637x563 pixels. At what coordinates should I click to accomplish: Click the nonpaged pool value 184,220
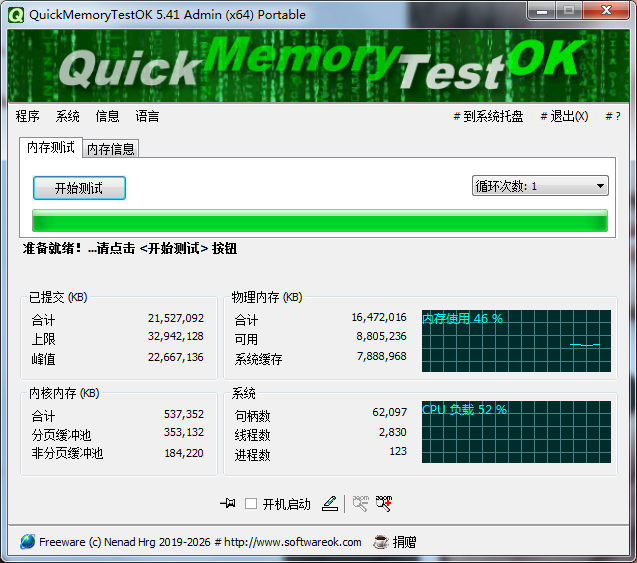(184, 453)
